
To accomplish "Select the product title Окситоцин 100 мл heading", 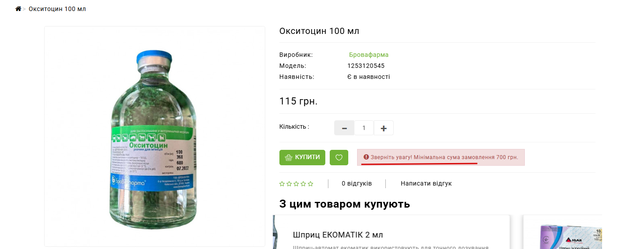I will click(x=320, y=31).
